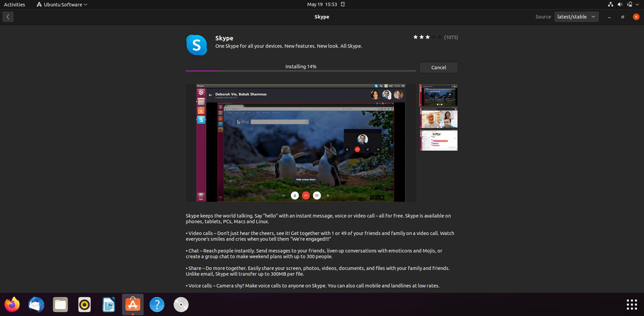The image size is (644, 316).
Task: Open the Source channel dropdown latest/stable
Action: 576,17
